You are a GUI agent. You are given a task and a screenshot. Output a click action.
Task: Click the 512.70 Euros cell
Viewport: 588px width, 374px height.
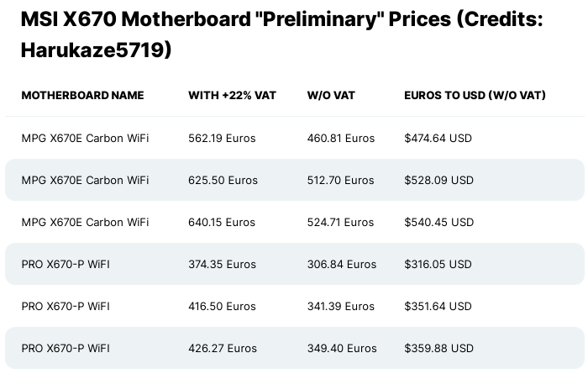point(341,180)
